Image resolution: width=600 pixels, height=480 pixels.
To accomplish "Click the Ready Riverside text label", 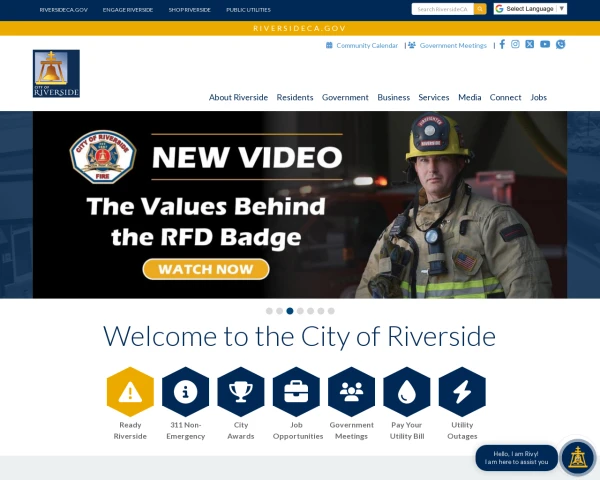I will pyautogui.click(x=130, y=431).
